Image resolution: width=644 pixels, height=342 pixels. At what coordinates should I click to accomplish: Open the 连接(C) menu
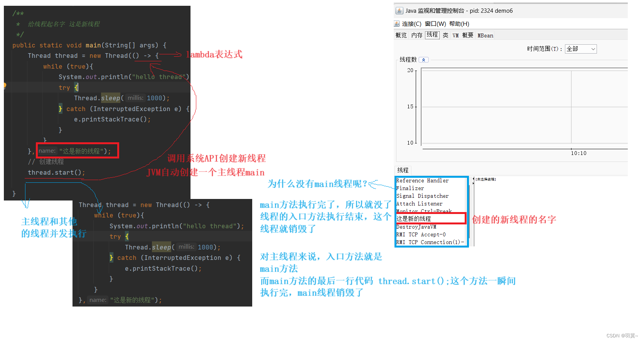click(x=411, y=24)
